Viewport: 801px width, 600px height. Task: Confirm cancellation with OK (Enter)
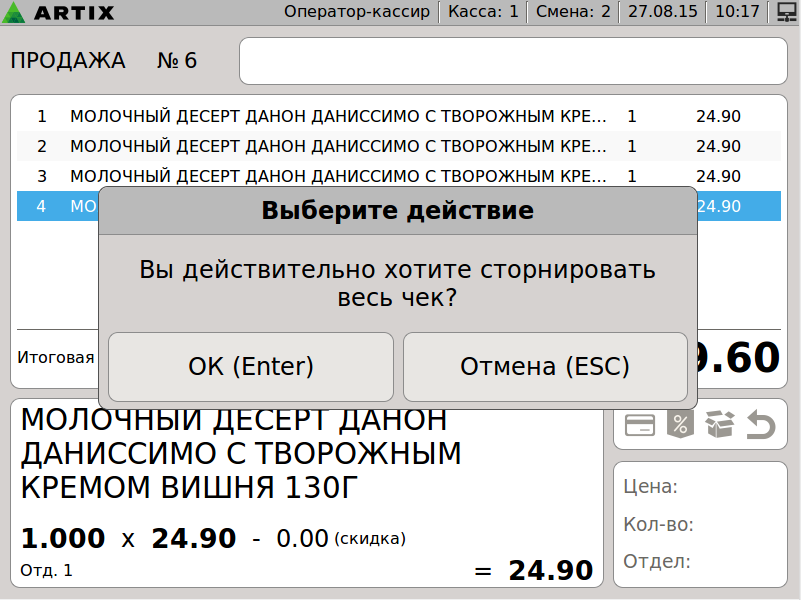(x=251, y=367)
